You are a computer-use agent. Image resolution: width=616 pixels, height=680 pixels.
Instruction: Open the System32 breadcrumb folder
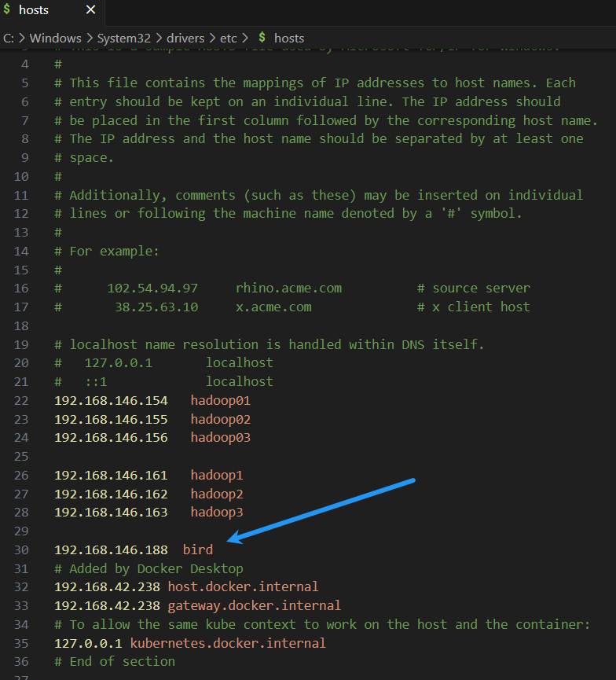[123, 39]
